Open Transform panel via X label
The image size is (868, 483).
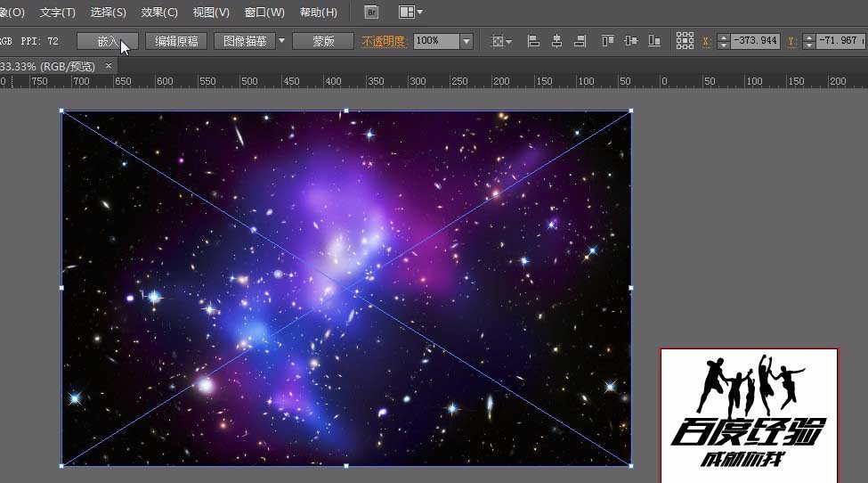[x=706, y=42]
